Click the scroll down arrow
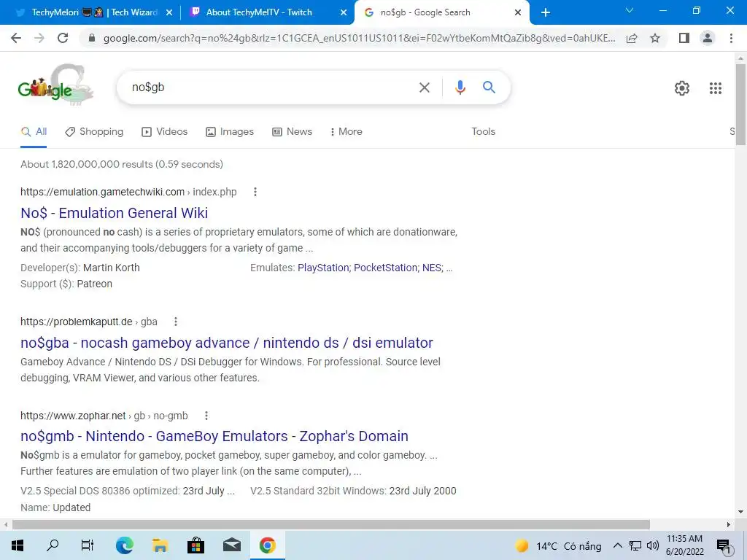Image resolution: width=747 pixels, height=560 pixels. pos(740,513)
